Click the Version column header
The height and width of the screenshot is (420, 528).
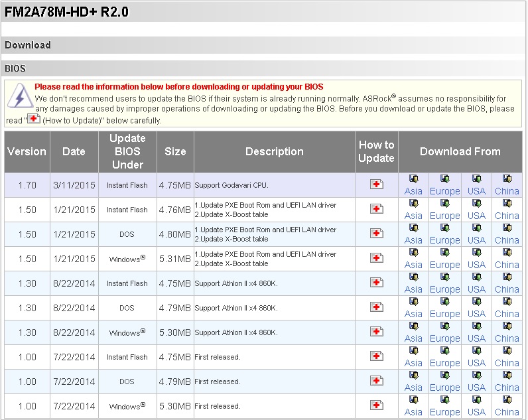27,151
